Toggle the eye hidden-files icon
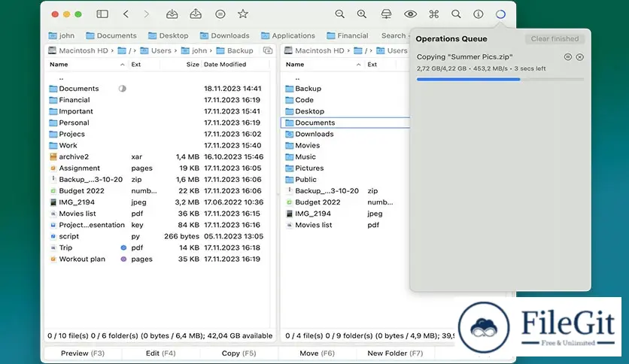Image resolution: width=629 pixels, height=364 pixels. click(410, 14)
